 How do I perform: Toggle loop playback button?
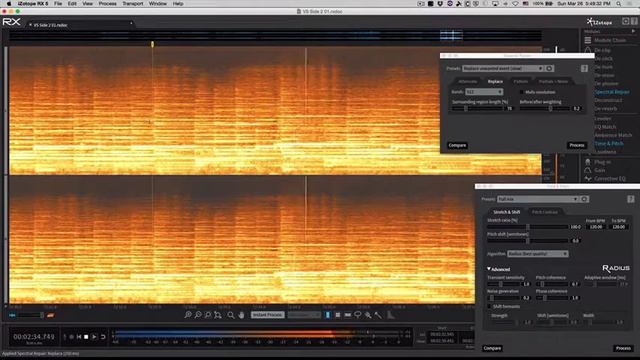pos(103,337)
